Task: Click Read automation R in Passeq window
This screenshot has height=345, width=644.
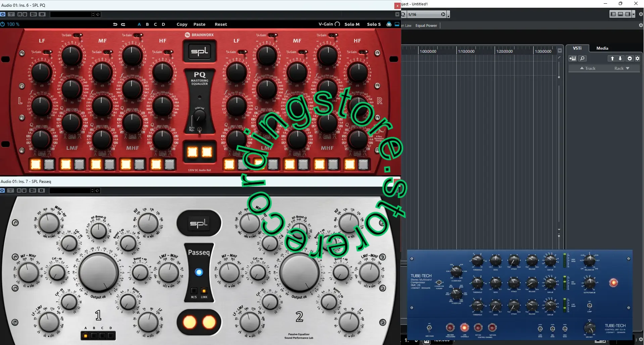Action: (x=19, y=191)
